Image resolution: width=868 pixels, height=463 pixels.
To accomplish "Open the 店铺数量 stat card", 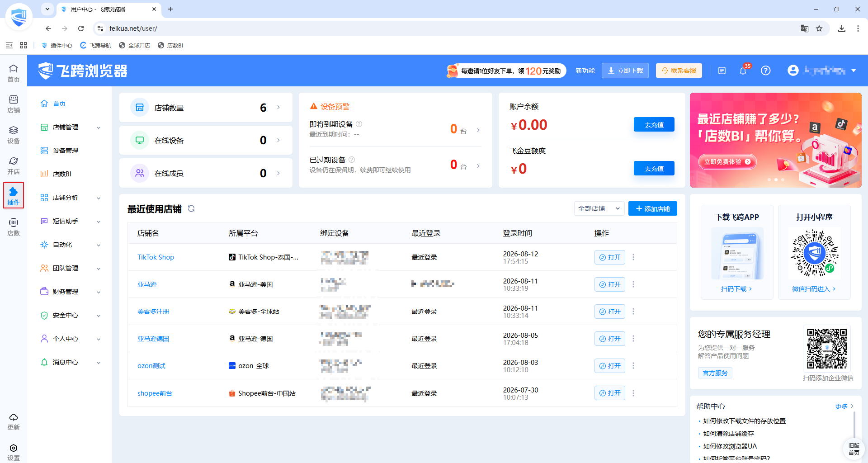I will (206, 108).
